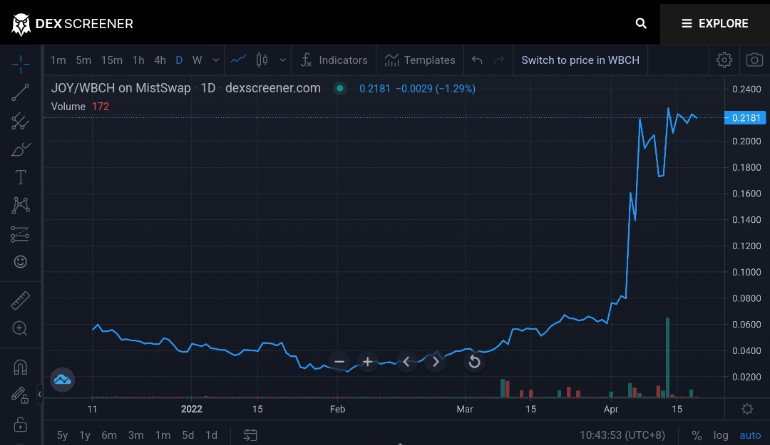Screen dimensions: 770x445
Task: Switch to the 4h timeframe
Action: click(x=160, y=60)
